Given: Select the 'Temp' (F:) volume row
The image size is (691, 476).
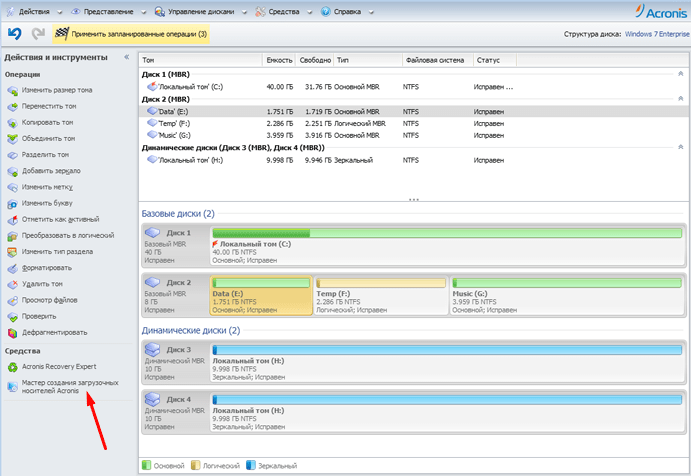Looking at the screenshot, I should click(x=413, y=123).
